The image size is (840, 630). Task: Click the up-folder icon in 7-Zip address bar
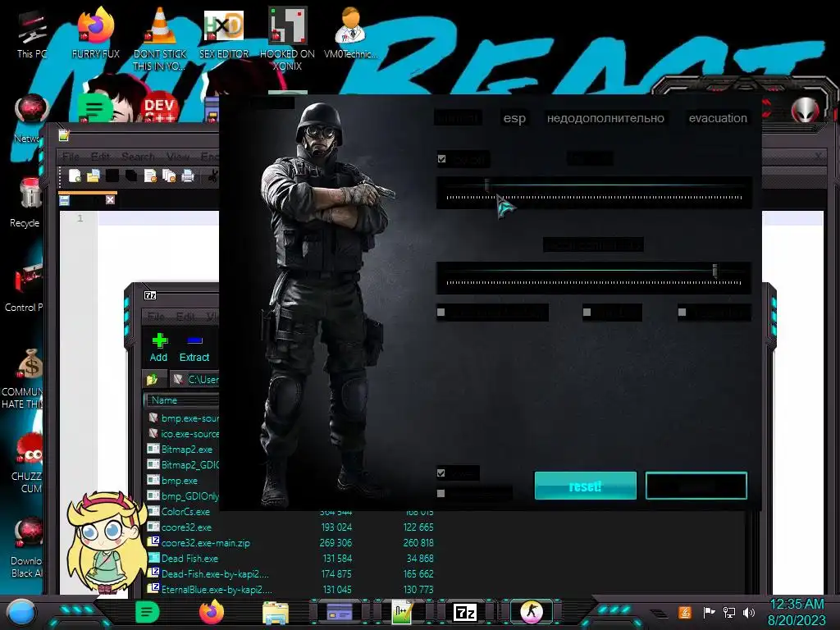(x=152, y=379)
